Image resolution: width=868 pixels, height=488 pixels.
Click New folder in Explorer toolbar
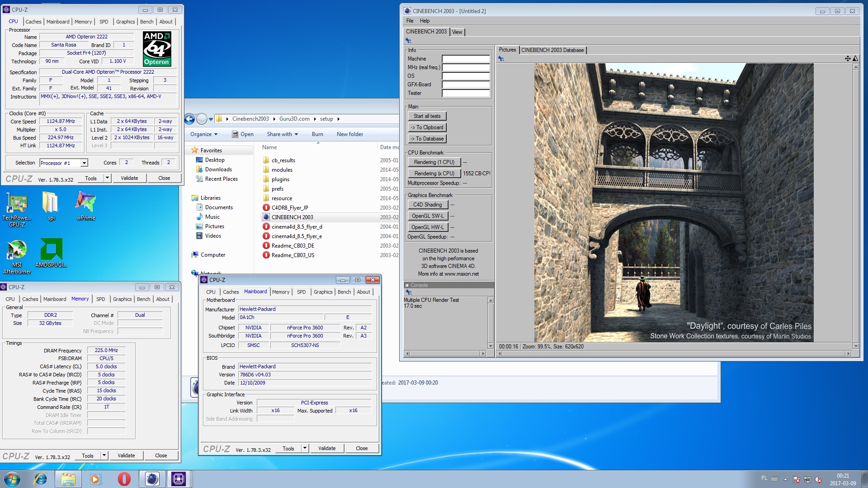350,134
